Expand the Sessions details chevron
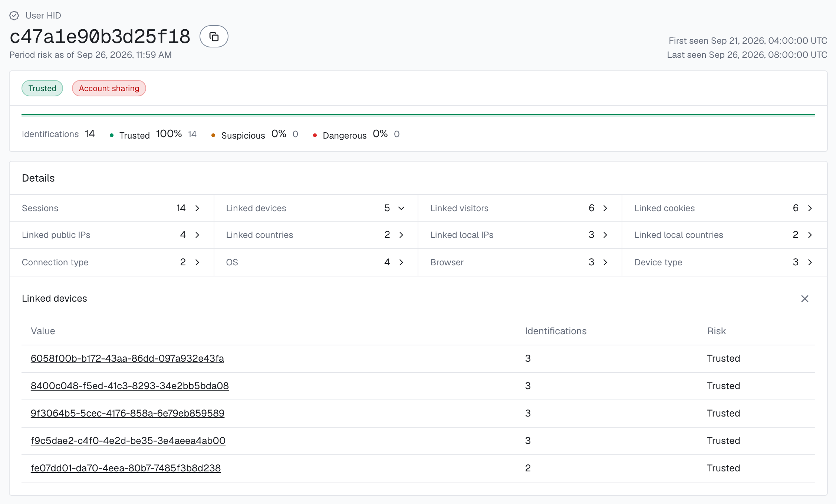Viewport: 836px width, 504px height. pos(197,208)
